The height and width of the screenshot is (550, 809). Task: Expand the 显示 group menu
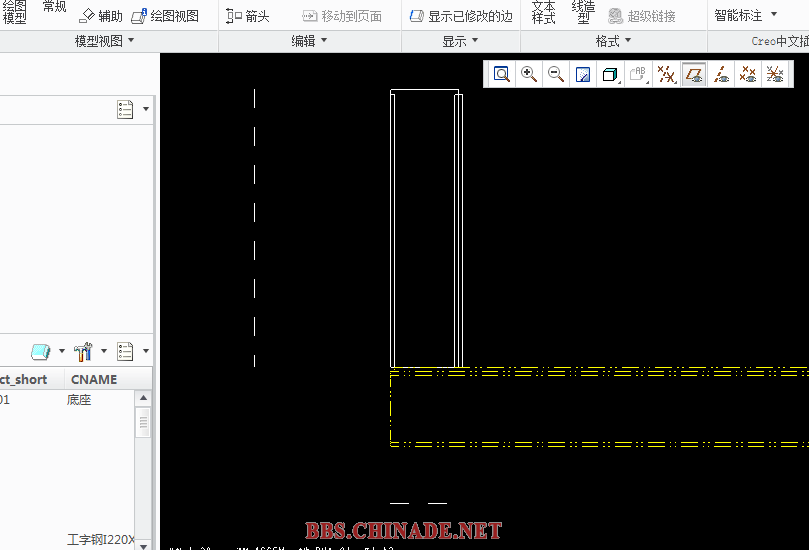[x=460, y=41]
